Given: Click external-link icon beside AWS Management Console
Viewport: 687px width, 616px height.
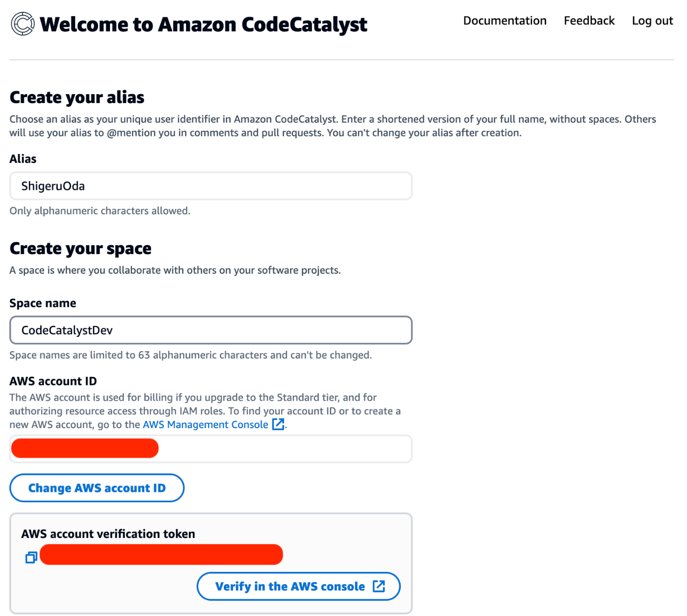Looking at the screenshot, I should 278,424.
